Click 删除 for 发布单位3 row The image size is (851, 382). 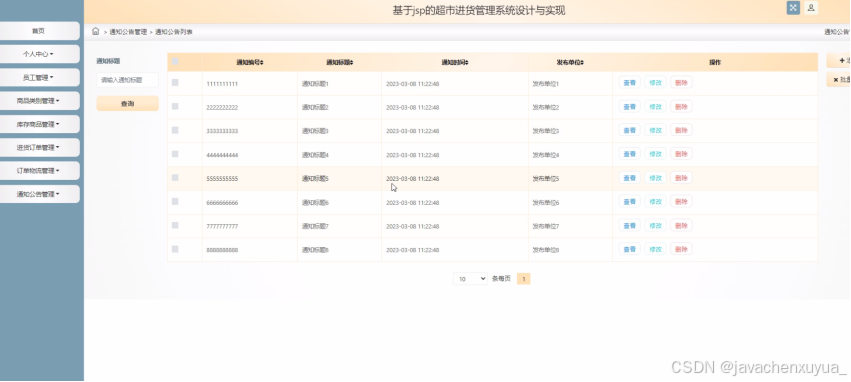681,130
